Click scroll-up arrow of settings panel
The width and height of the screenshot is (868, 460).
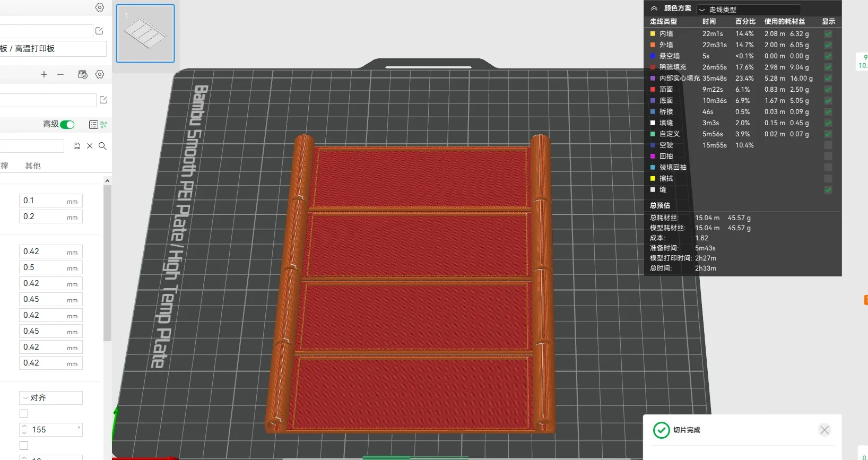107,181
